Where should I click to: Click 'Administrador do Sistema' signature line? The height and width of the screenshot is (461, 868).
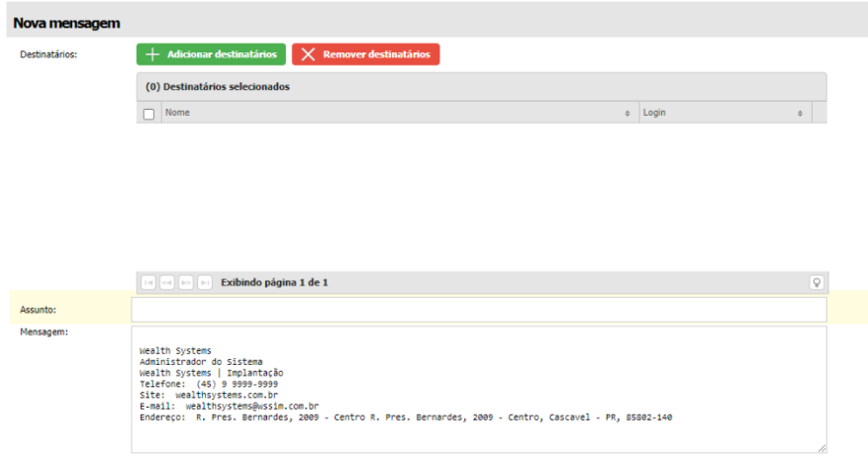(x=201, y=362)
